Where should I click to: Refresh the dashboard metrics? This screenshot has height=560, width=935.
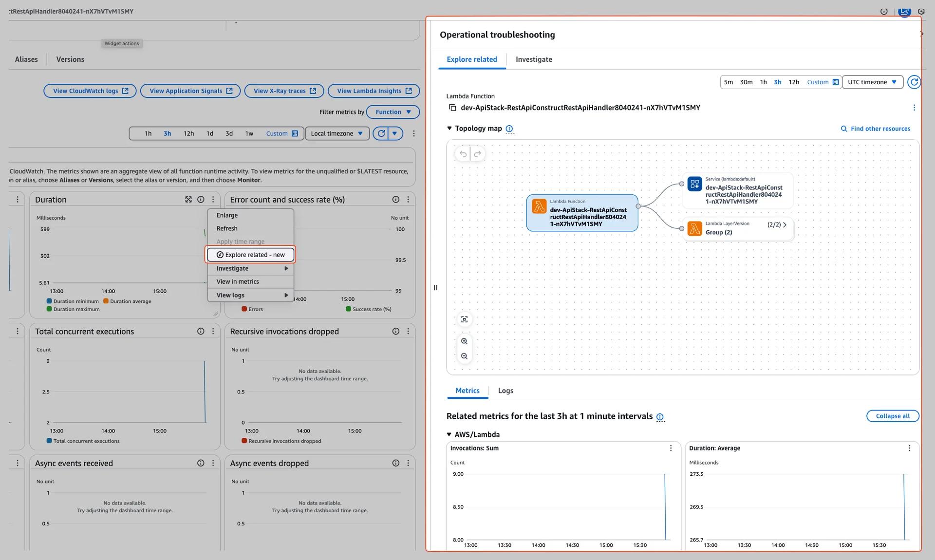(x=381, y=133)
